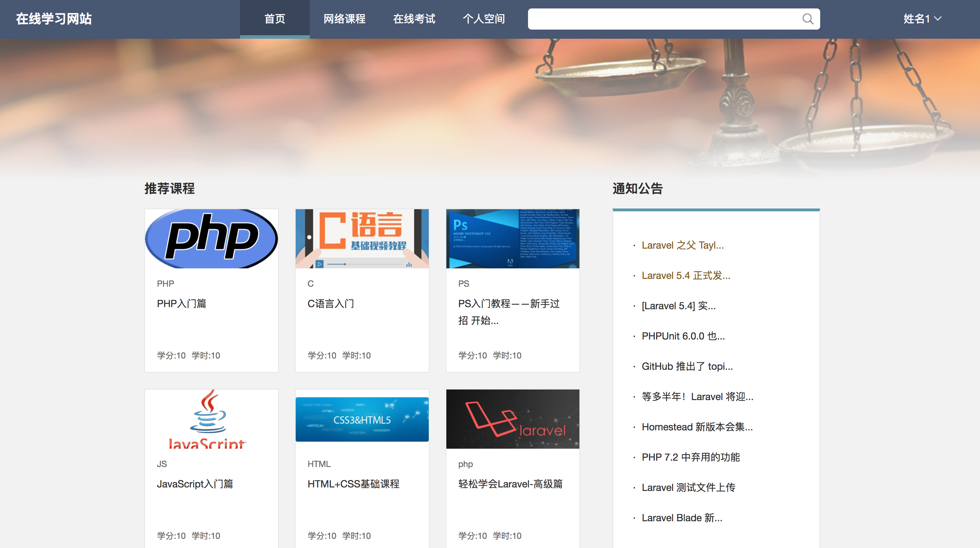This screenshot has width=980, height=548.
Task: Open the 姓名1 account dropdown
Action: 922,19
